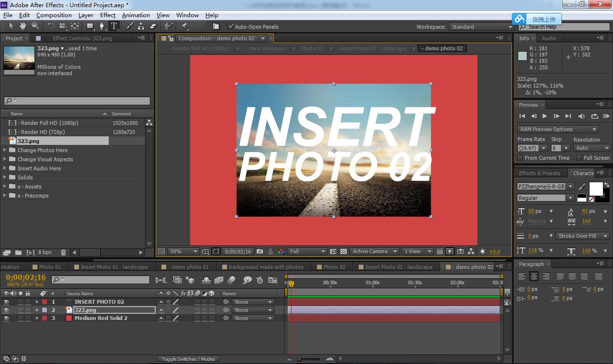The height and width of the screenshot is (364, 613).
Task: Click the eyedropper in Character panel
Action: coord(582,187)
